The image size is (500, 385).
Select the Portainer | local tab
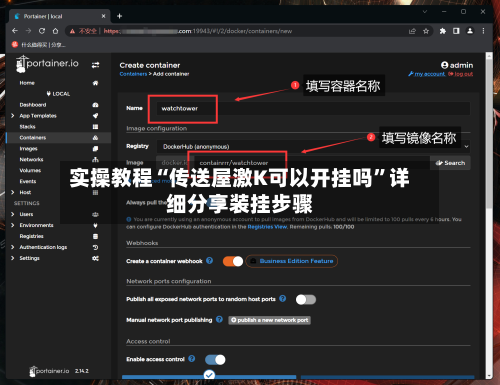(60, 16)
